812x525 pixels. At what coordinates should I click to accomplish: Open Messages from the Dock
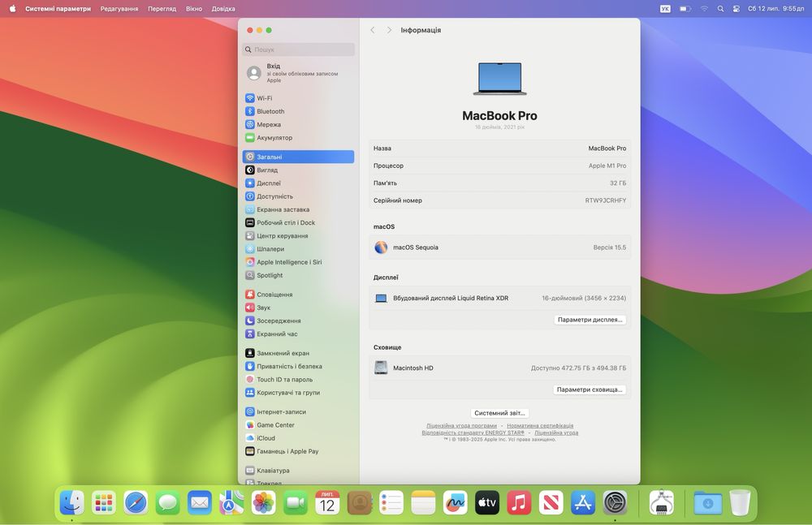[x=168, y=502]
